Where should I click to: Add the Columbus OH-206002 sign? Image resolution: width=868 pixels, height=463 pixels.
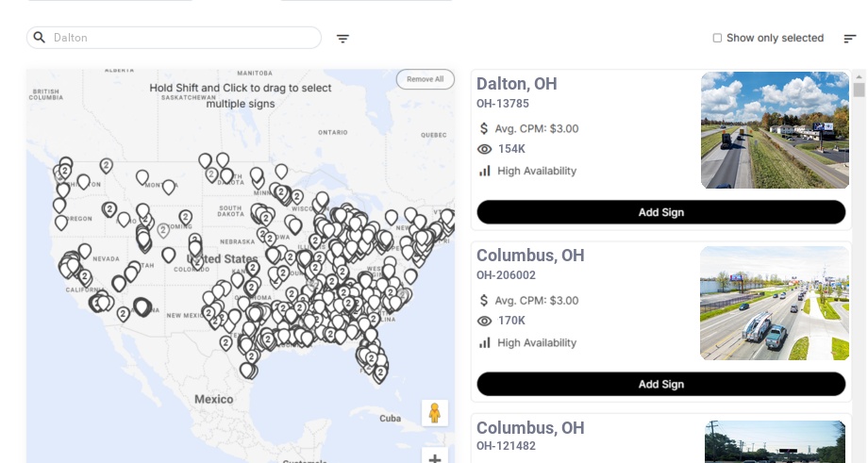pos(660,384)
